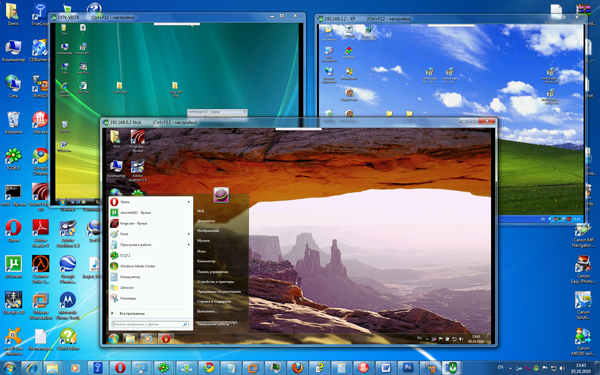Click the EN language indicator on host taskbar
This screenshot has height=375, width=600.
pyautogui.click(x=500, y=368)
